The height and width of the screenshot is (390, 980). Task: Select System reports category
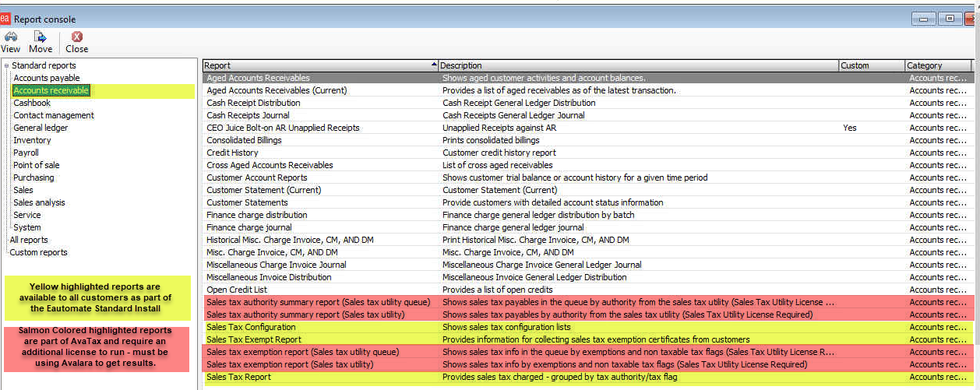26,227
